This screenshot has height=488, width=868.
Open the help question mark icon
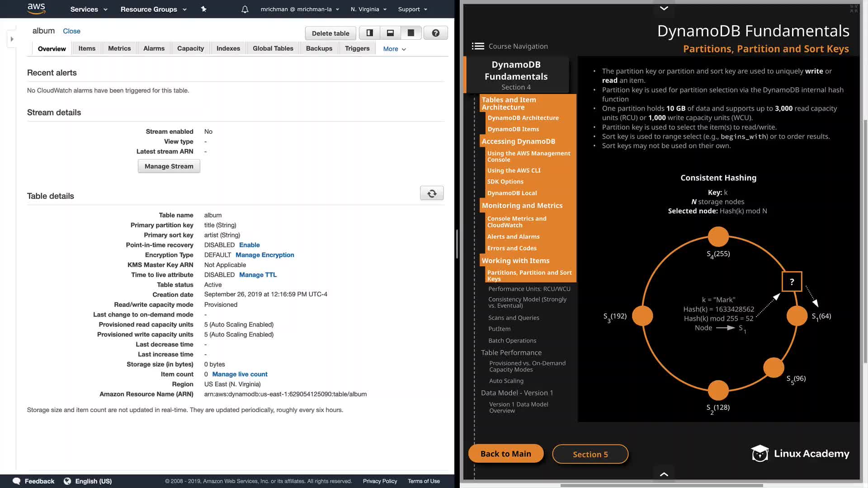(435, 33)
